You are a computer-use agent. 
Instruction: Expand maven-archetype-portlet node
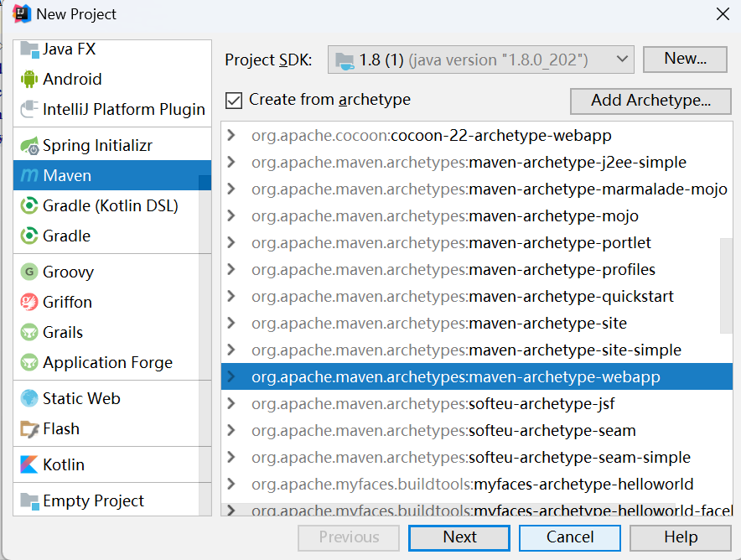(231, 243)
